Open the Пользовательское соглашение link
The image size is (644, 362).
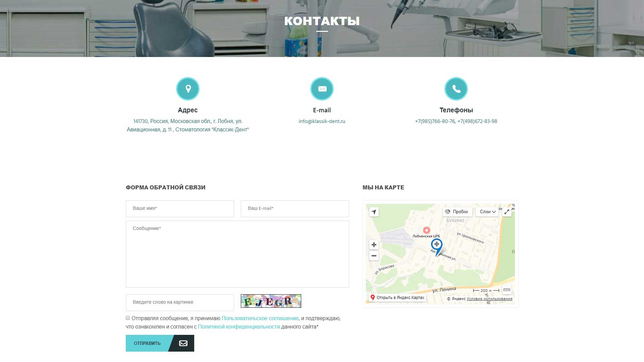(x=260, y=318)
